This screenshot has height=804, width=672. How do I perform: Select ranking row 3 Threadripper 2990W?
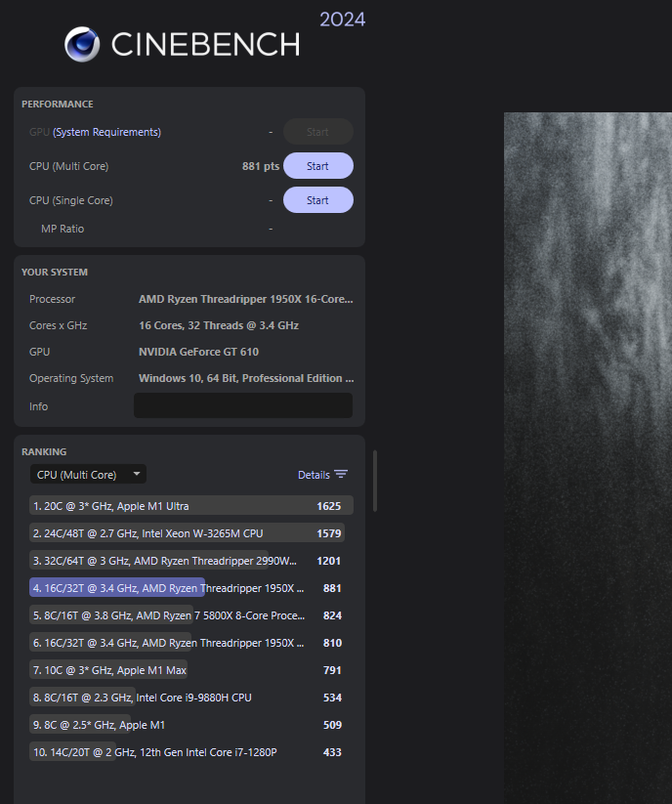pos(191,561)
